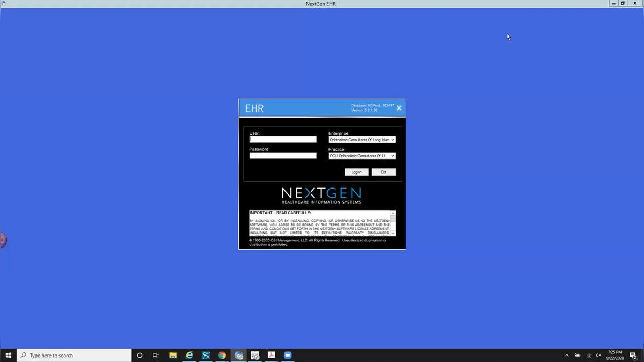Show hidden system tray icons
644x362 pixels.
pyautogui.click(x=566, y=356)
